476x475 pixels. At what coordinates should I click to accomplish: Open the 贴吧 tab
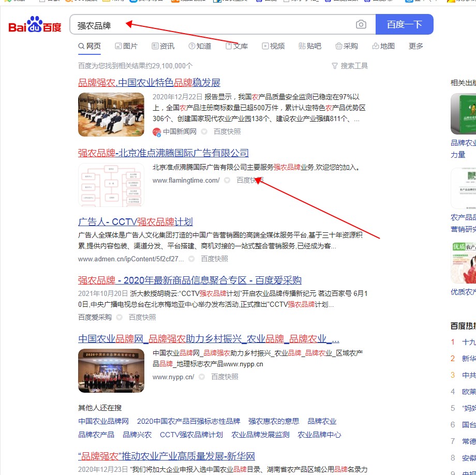click(x=310, y=46)
